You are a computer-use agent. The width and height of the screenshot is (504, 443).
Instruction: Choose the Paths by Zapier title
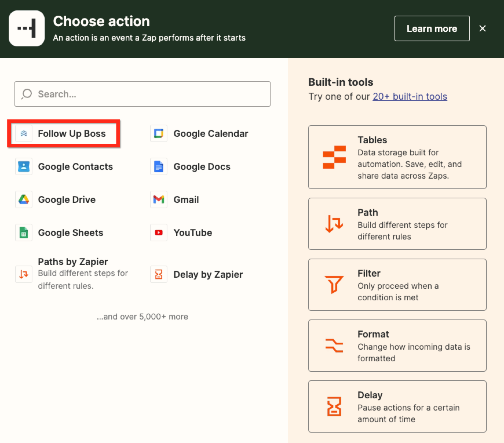click(73, 262)
